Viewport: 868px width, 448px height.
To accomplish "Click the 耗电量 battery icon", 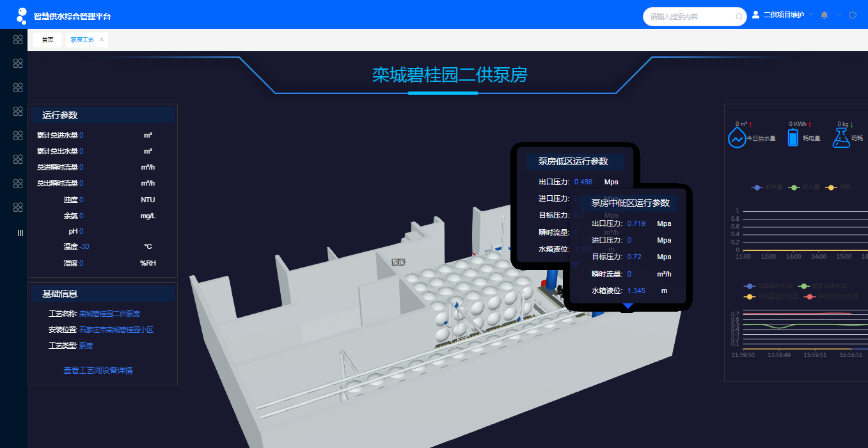I will [x=793, y=138].
